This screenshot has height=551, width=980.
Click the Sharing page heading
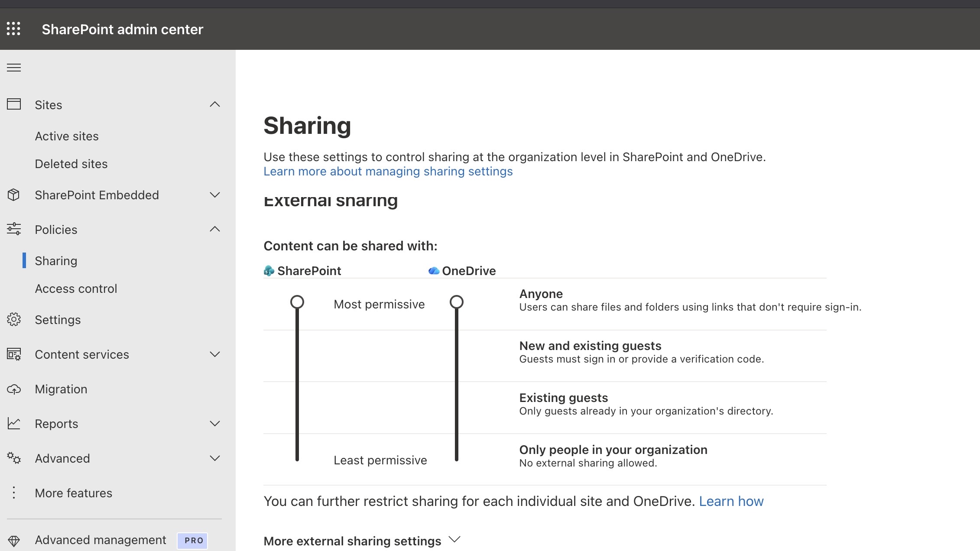coord(307,126)
